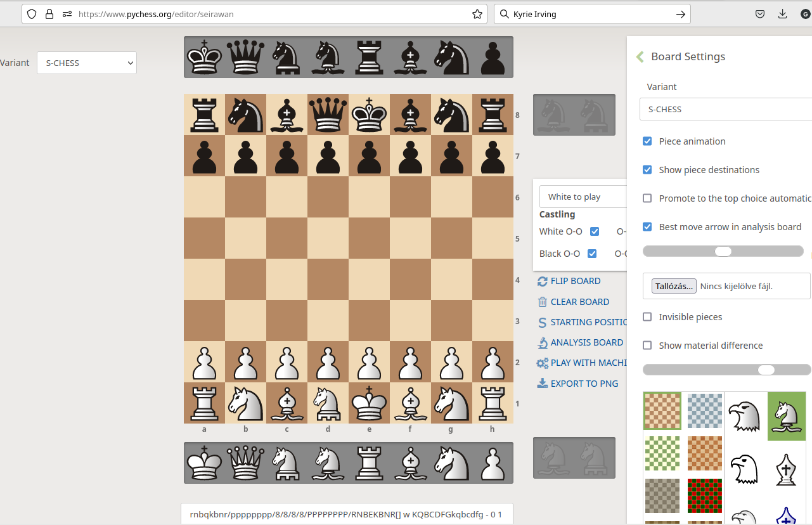Click the black pocket area beside rank 8

pyautogui.click(x=574, y=115)
